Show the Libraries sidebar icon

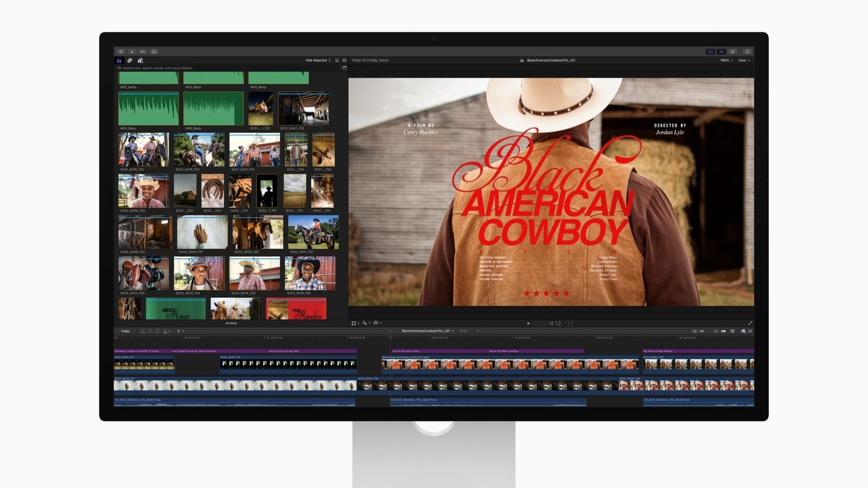pyautogui.click(x=119, y=60)
